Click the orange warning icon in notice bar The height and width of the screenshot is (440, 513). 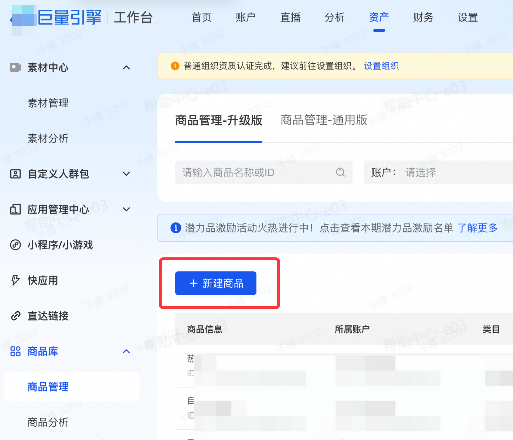click(175, 66)
